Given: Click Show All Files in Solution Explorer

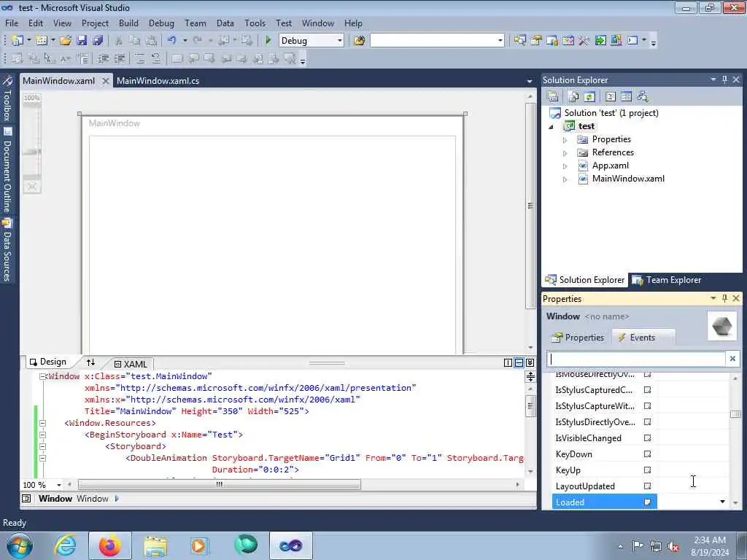Looking at the screenshot, I should [573, 97].
